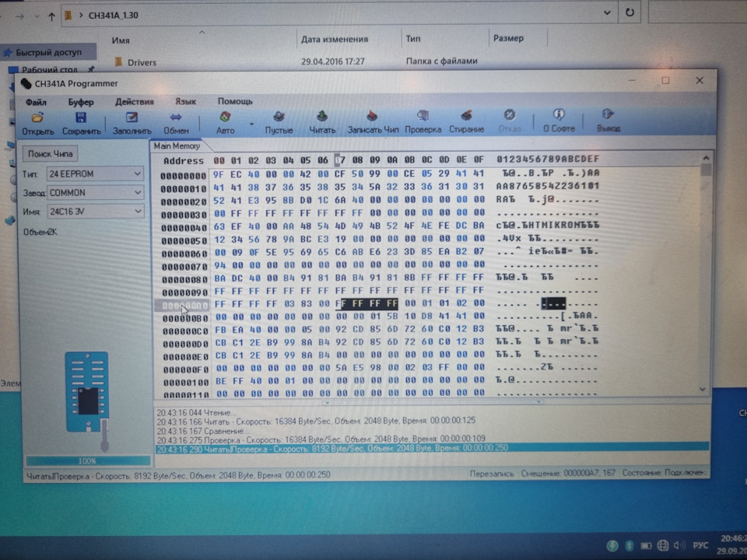
Task: Click the CH341A_1.30 path in Explorer address bar
Action: tap(114, 16)
